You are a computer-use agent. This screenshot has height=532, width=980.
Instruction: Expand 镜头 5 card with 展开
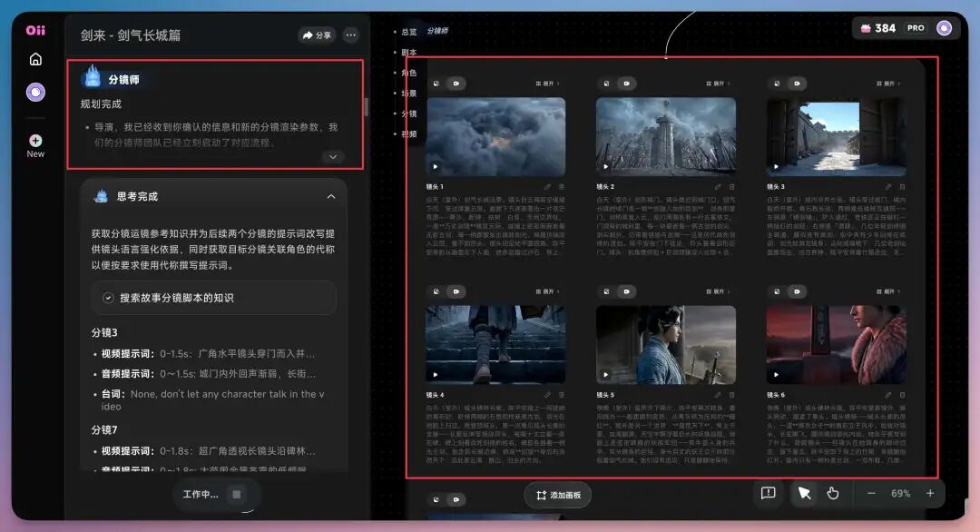coord(718,291)
